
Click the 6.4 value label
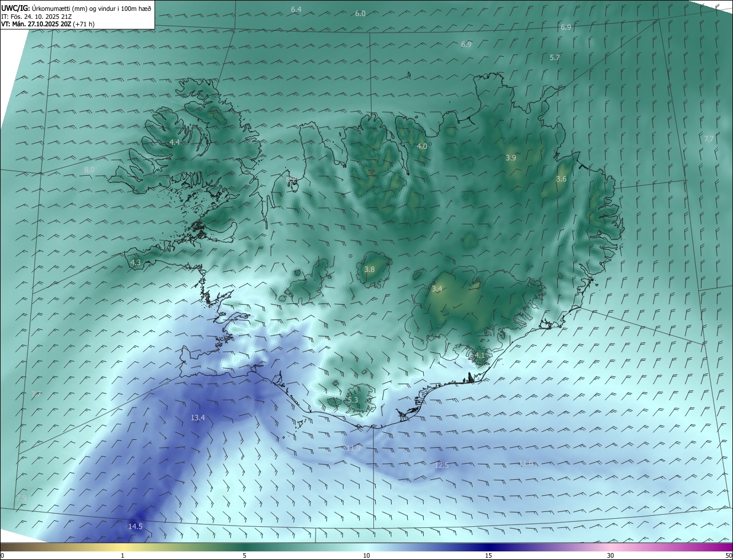coord(296,10)
